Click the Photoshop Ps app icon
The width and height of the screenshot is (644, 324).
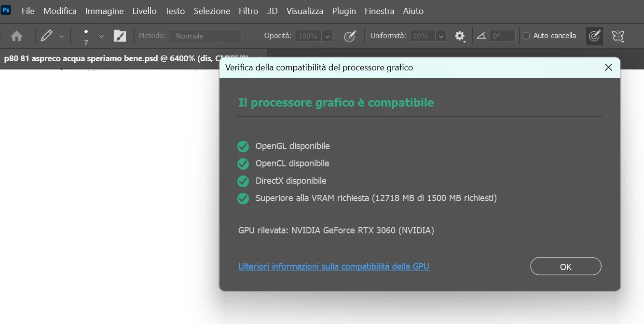coord(6,10)
